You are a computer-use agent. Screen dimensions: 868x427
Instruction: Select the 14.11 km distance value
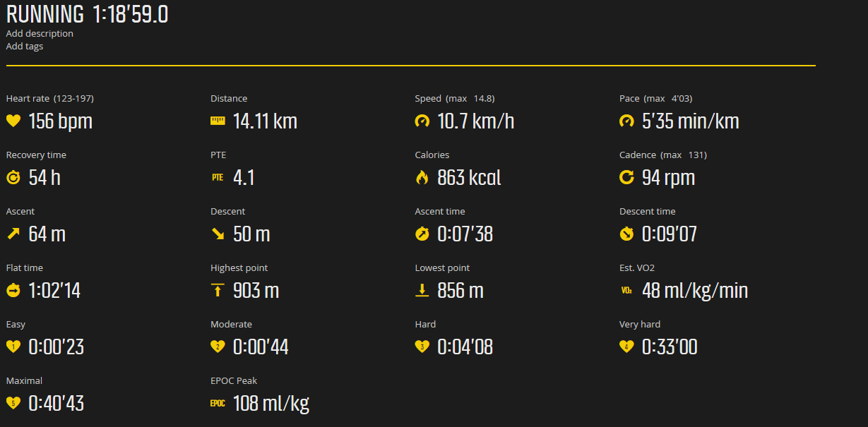click(265, 121)
